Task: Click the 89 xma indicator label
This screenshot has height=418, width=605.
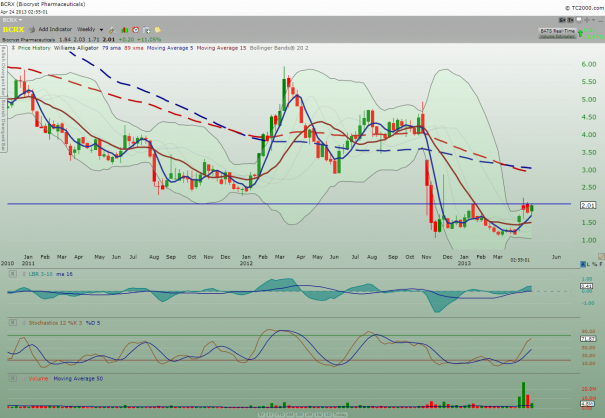Action: 134,48
